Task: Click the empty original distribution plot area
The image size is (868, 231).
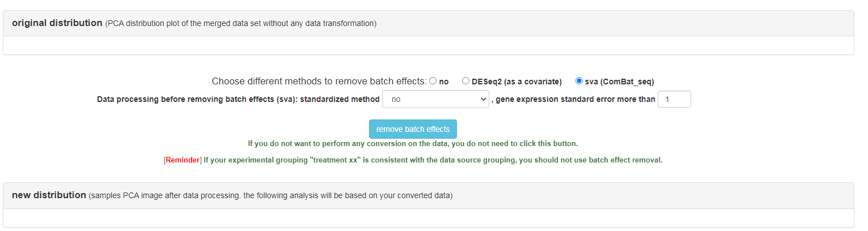Action: [x=428, y=45]
